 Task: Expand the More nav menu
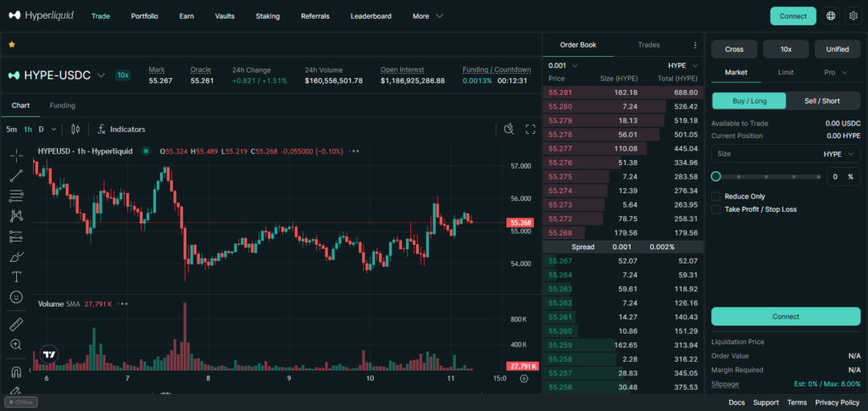[428, 16]
